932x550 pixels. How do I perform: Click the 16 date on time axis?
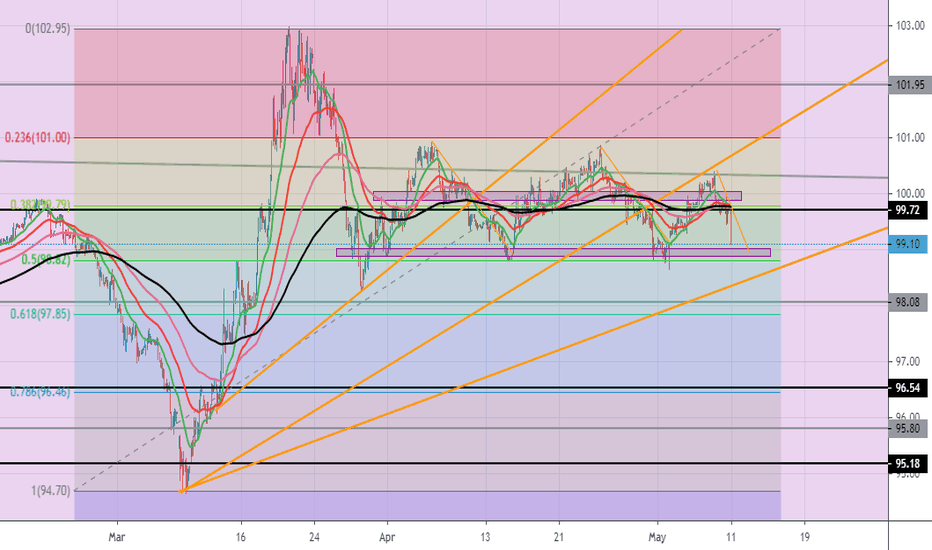pos(240,537)
